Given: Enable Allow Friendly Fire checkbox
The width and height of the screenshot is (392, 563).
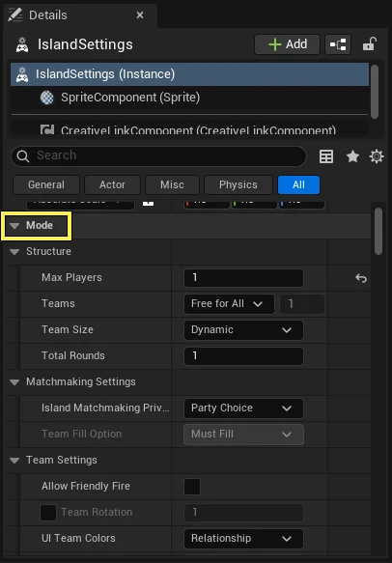Looking at the screenshot, I should (x=192, y=487).
